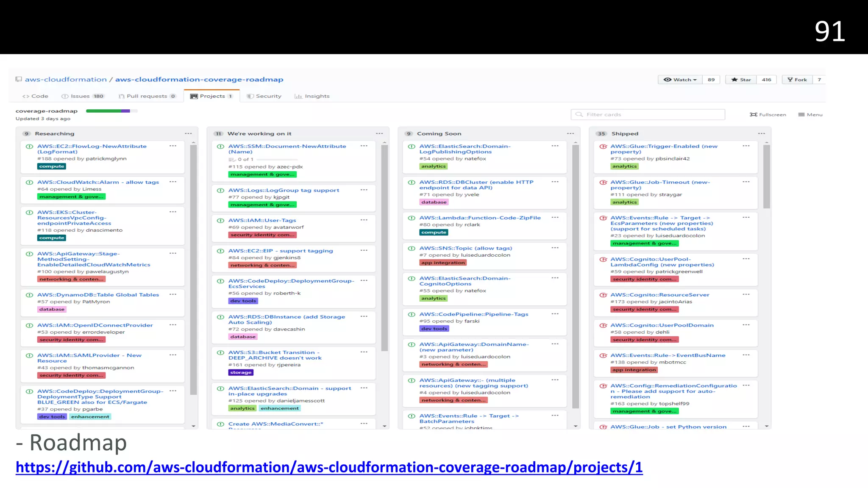Click dev tools label on AWS::CodePipeline card
The image size is (868, 488).
click(434, 329)
